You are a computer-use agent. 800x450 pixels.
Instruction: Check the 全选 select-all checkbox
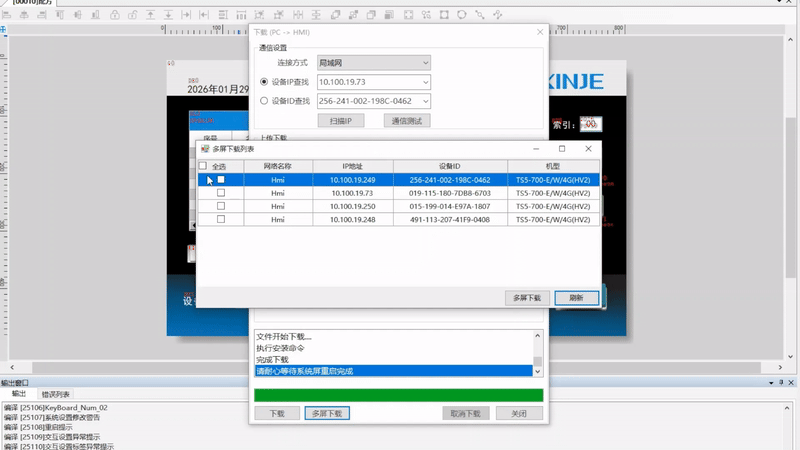click(x=203, y=166)
